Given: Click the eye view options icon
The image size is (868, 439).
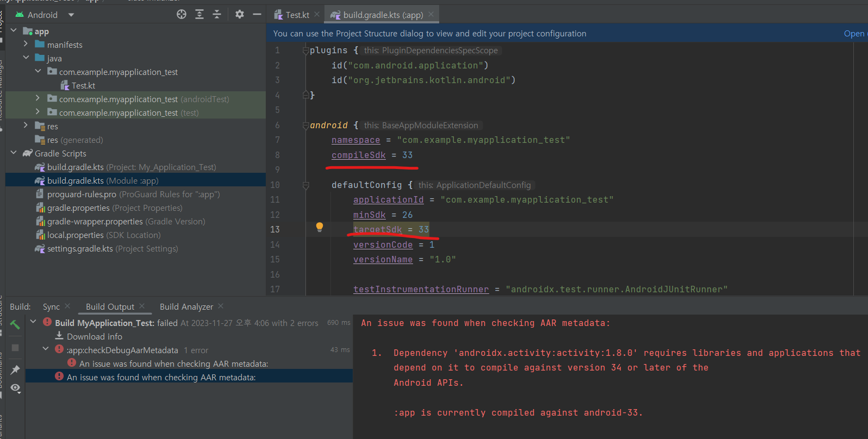Looking at the screenshot, I should coord(15,388).
